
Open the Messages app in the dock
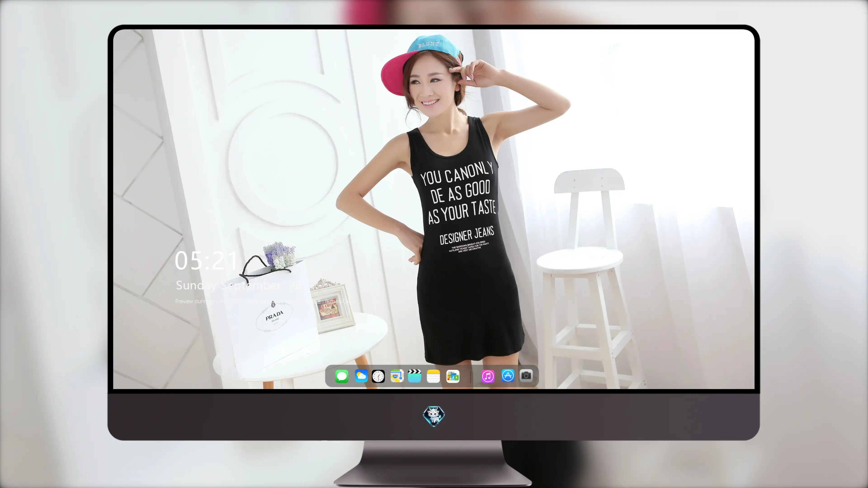point(342,376)
